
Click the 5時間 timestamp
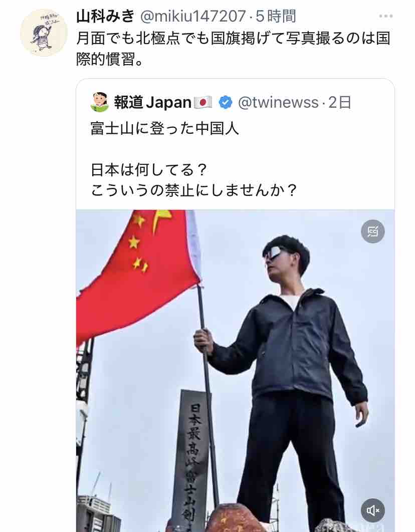pos(276,16)
